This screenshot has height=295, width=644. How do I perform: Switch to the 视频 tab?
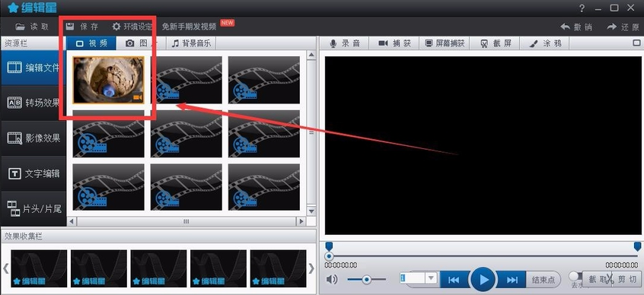pos(91,43)
